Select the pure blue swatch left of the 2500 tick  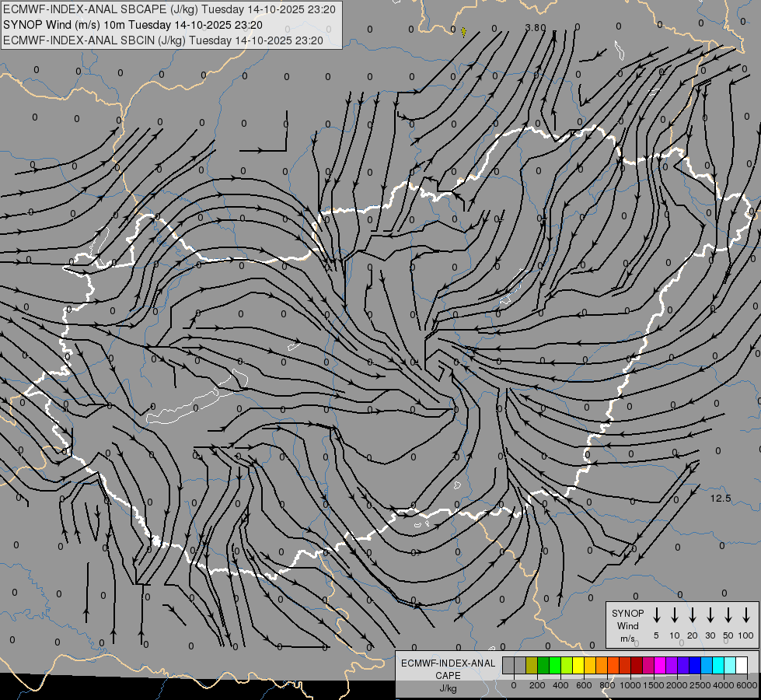click(695, 665)
